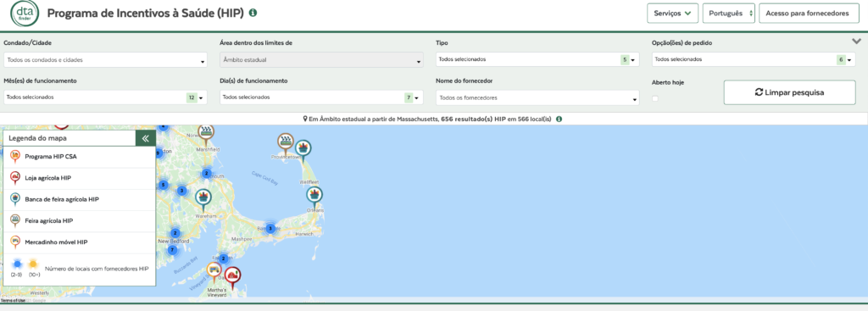Click Programa HIP CSA legend icon
The height and width of the screenshot is (311, 868).
point(15,156)
